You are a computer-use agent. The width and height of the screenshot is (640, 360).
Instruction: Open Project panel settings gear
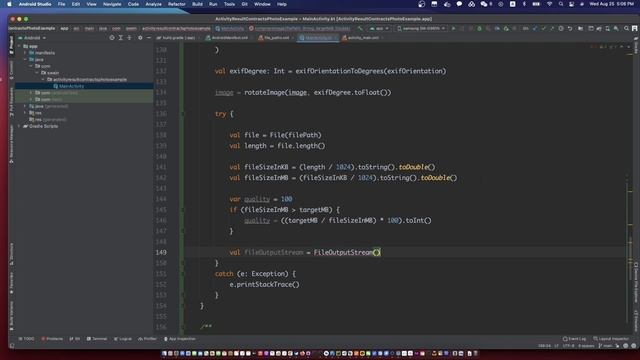click(x=140, y=38)
